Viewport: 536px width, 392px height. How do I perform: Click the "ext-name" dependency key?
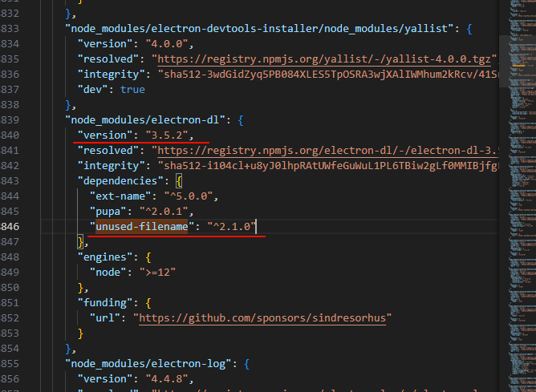(120, 196)
